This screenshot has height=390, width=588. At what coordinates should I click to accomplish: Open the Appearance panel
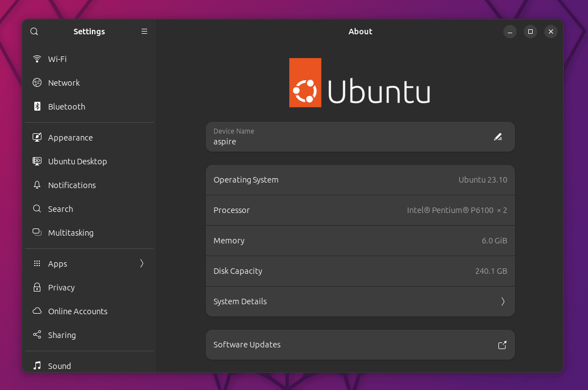(89, 138)
